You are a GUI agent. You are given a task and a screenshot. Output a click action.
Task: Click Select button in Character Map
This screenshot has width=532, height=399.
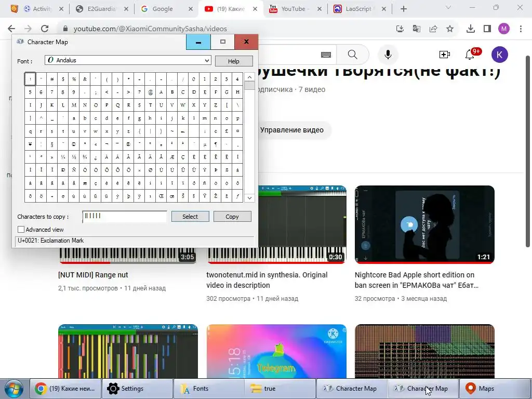point(190,217)
